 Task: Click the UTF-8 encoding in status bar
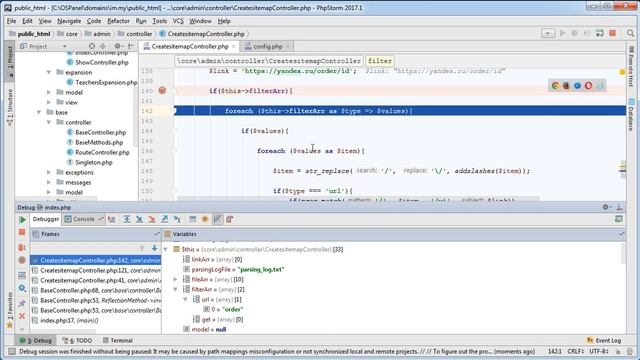click(x=599, y=351)
